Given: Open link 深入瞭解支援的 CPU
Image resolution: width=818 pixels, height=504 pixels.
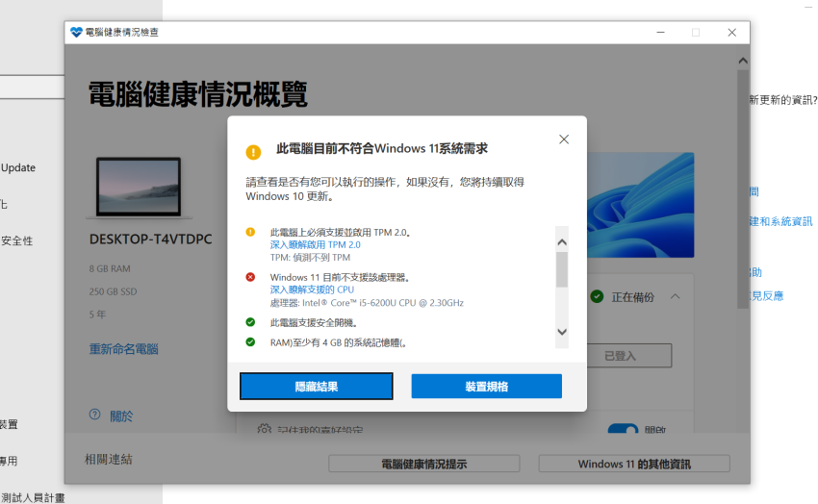Looking at the screenshot, I should pos(312,290).
